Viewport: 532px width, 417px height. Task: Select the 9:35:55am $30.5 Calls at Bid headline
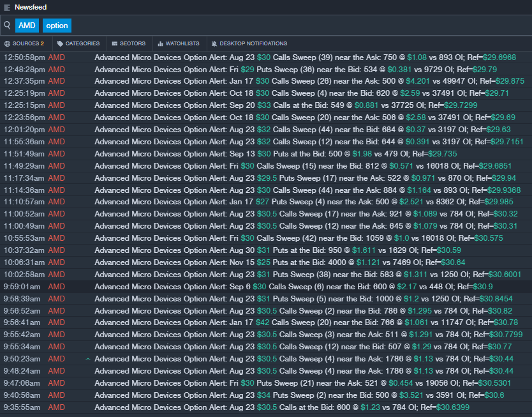click(282, 407)
